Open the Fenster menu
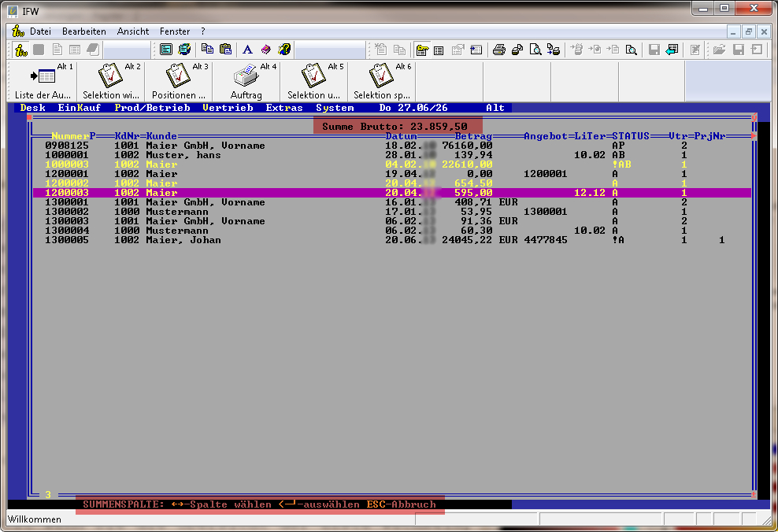This screenshot has width=778, height=532. click(x=175, y=31)
